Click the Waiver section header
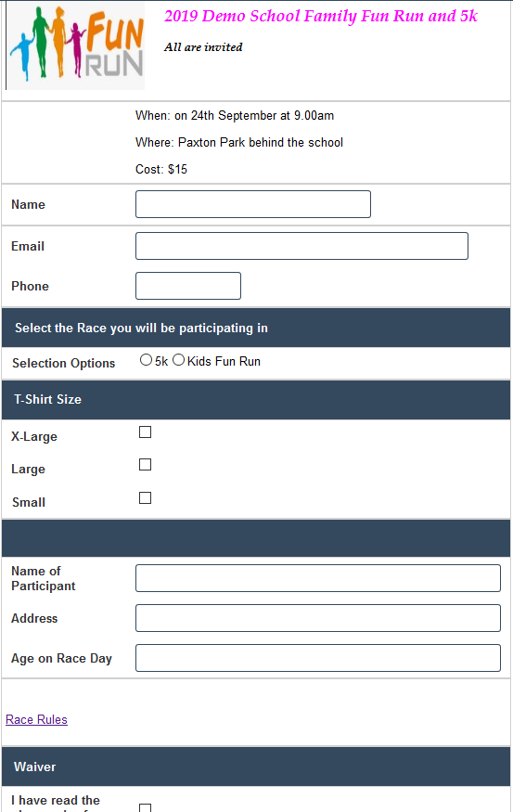Image resolution: width=513 pixels, height=812 pixels. pyautogui.click(x=256, y=767)
